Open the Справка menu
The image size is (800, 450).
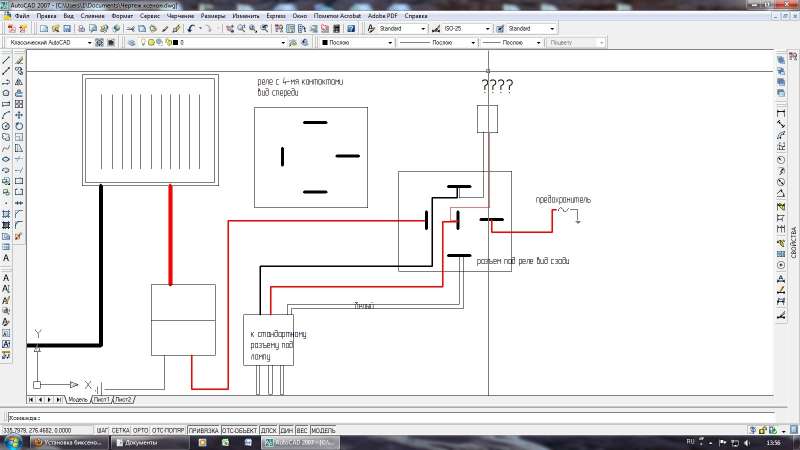coord(416,16)
